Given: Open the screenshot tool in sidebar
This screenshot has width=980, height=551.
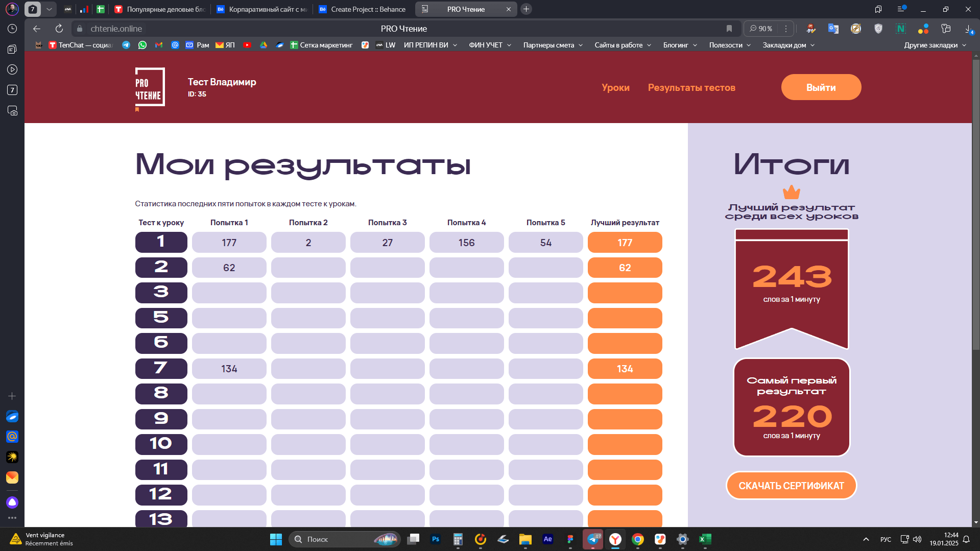Looking at the screenshot, I should (x=12, y=110).
